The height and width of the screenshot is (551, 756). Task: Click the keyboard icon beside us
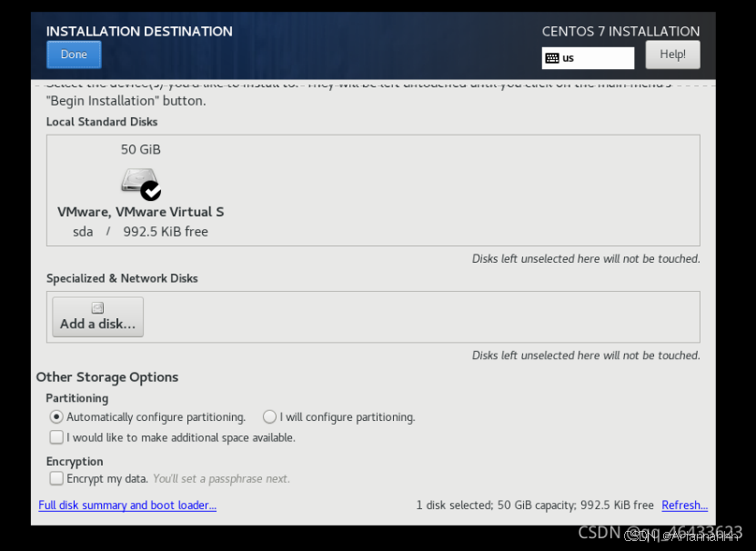click(x=552, y=58)
